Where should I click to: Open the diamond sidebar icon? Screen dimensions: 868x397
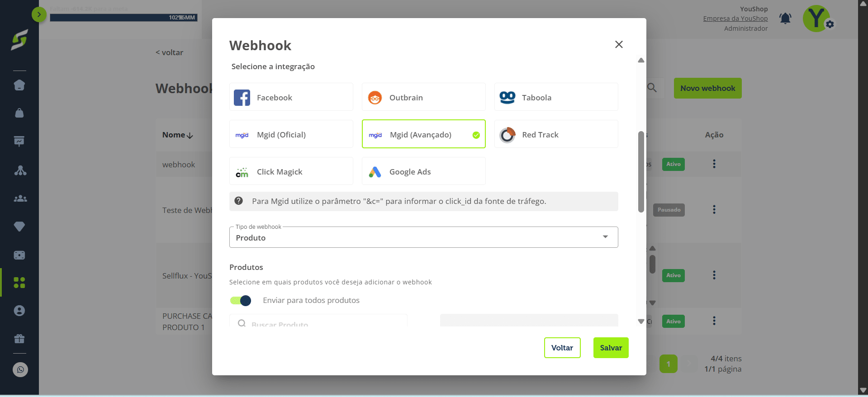[x=19, y=227]
